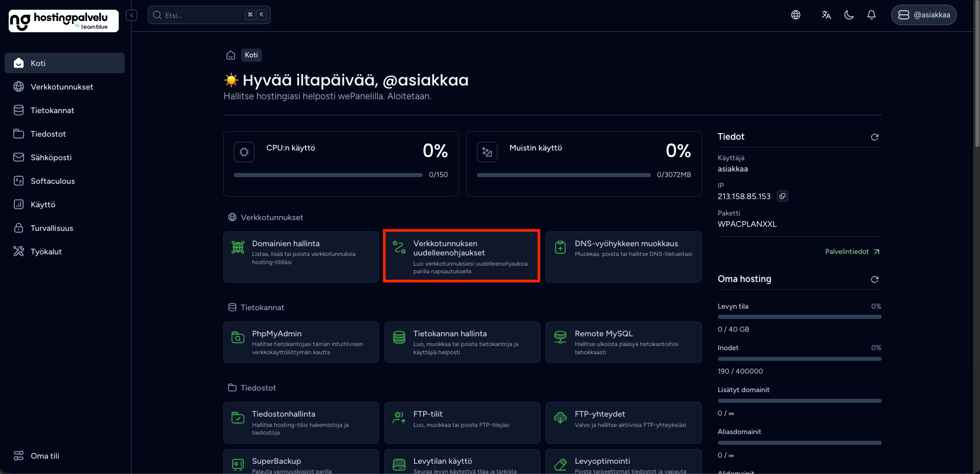Image resolution: width=980 pixels, height=474 pixels.
Task: Open Oma tili at the sidebar bottom
Action: pos(64,456)
